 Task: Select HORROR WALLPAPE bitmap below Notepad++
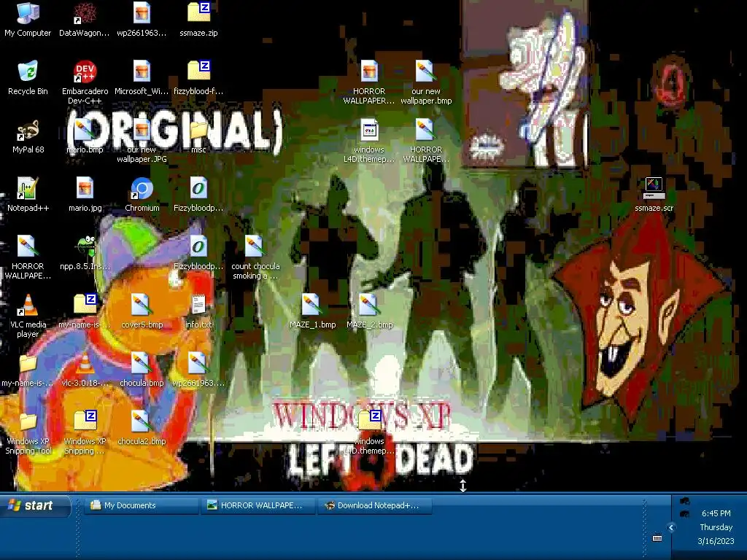(28, 246)
